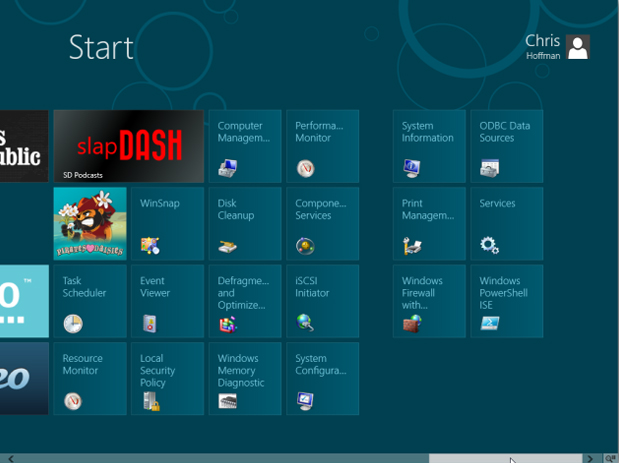The height and width of the screenshot is (463, 619).
Task: Open Task Scheduler clock icon
Action: (x=73, y=324)
